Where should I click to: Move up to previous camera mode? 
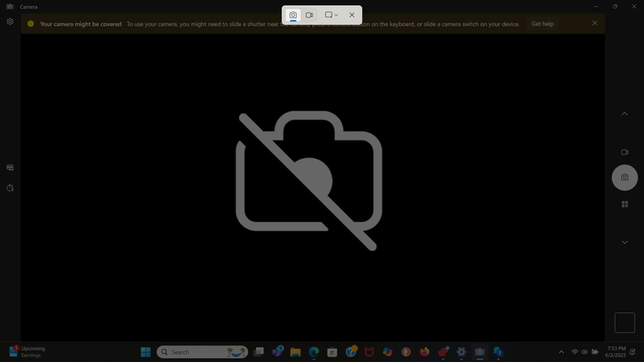[625, 113]
